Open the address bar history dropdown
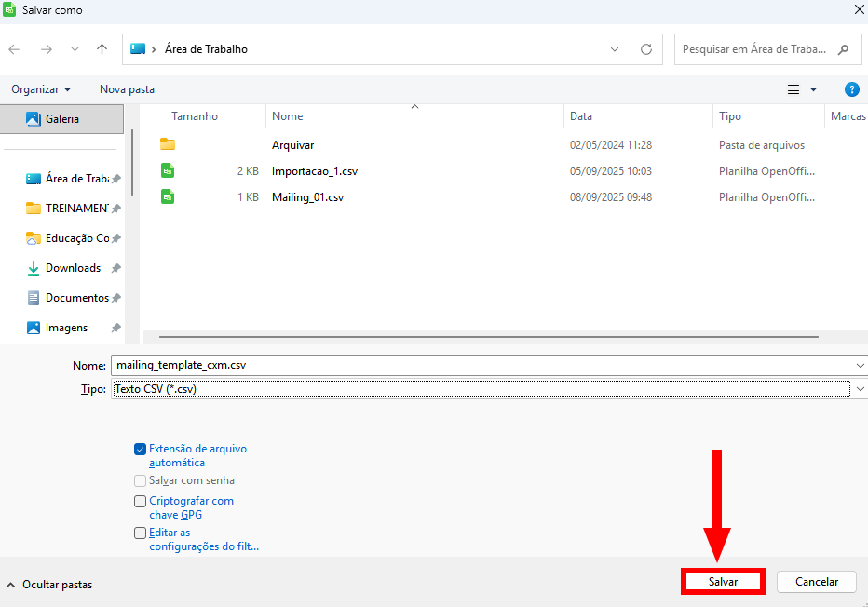Screen dimensions: 868x607 point(615,49)
